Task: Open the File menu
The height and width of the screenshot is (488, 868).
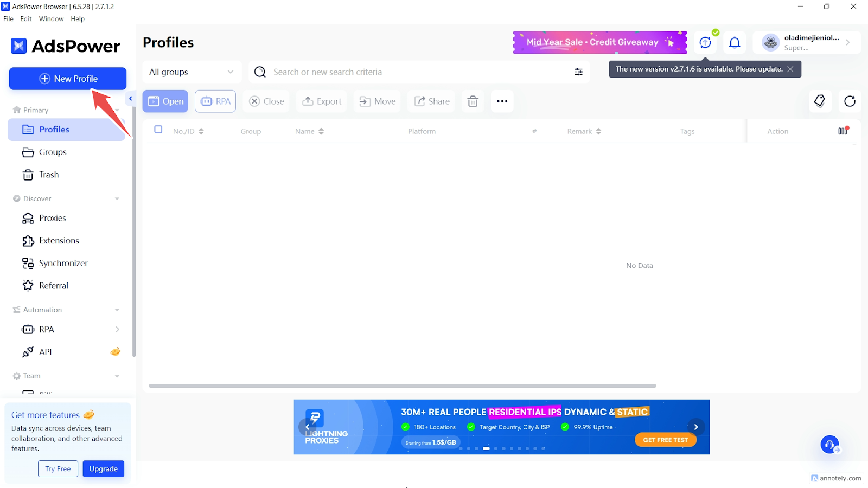Action: click(9, 19)
